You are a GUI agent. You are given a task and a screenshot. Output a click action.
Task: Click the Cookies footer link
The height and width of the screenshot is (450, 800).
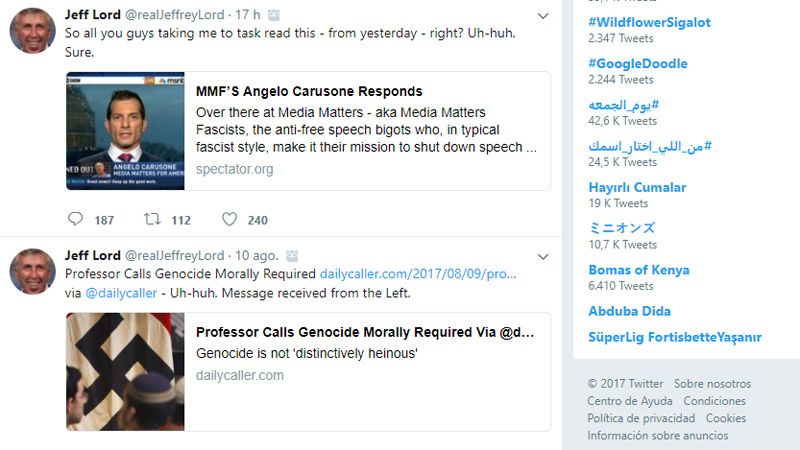[x=726, y=418]
